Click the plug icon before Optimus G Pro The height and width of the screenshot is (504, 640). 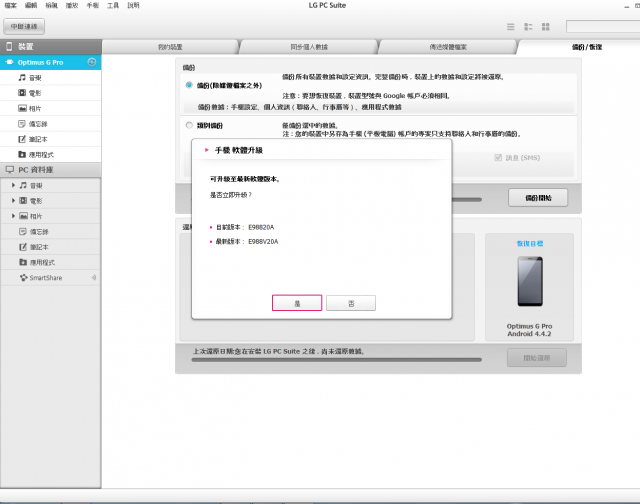[x=9, y=62]
